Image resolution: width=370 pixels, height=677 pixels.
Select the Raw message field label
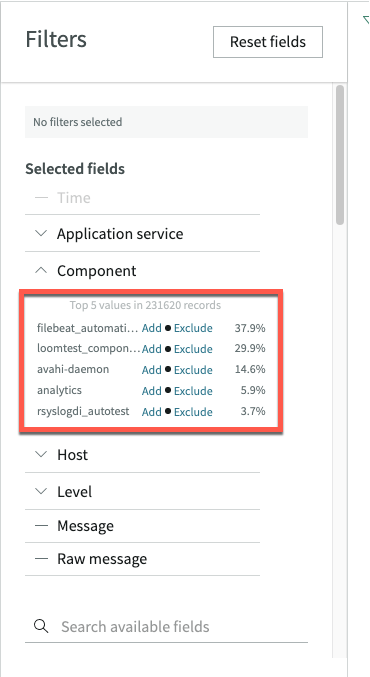[102, 559]
